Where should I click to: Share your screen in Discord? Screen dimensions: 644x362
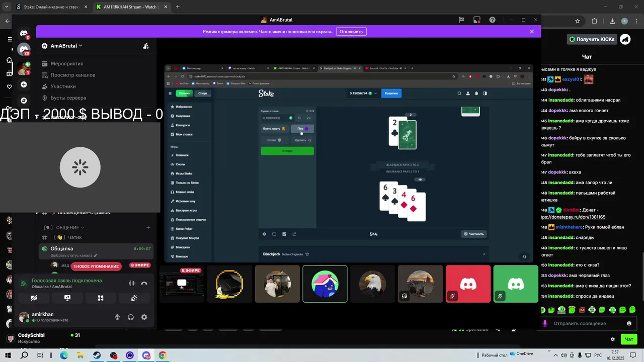(67, 298)
